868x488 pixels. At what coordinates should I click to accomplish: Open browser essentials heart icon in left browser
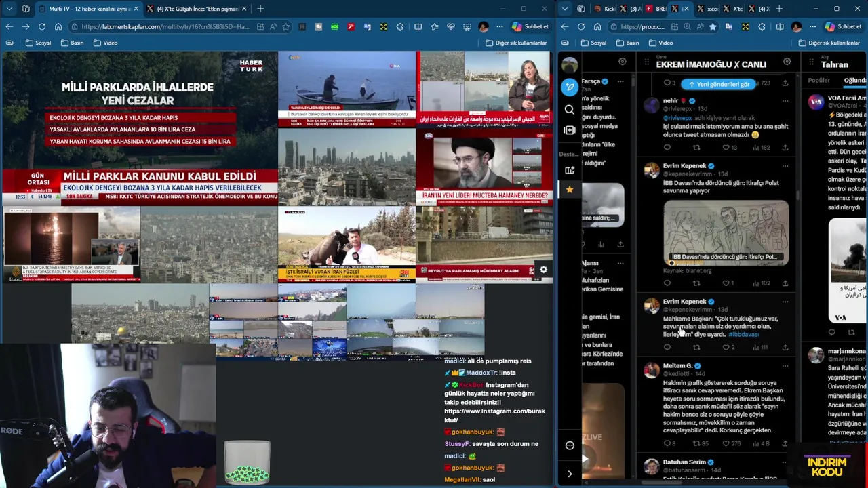pyautogui.click(x=451, y=26)
